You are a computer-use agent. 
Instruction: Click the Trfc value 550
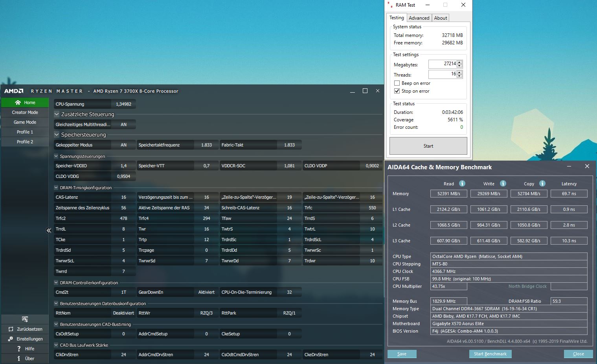[x=372, y=208]
